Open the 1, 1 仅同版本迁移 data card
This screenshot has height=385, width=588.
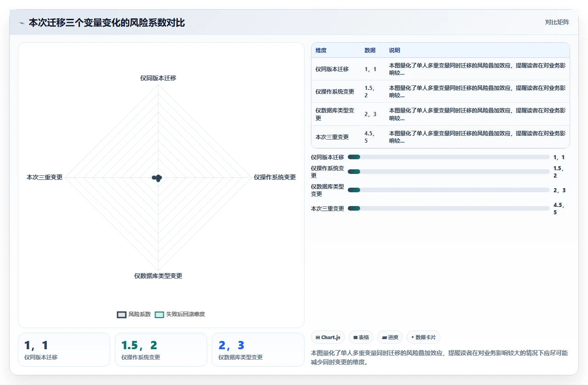pyautogui.click(x=64, y=350)
